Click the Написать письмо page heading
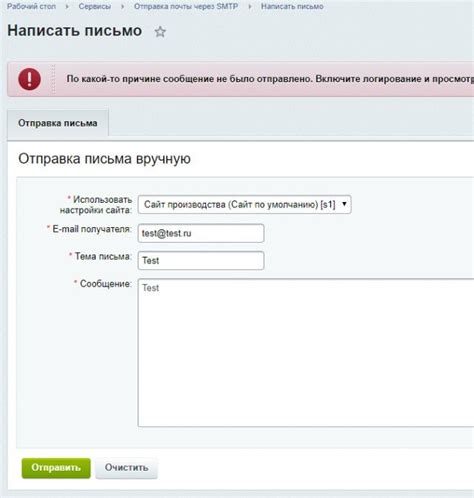This screenshot has height=498, width=474. [x=75, y=31]
